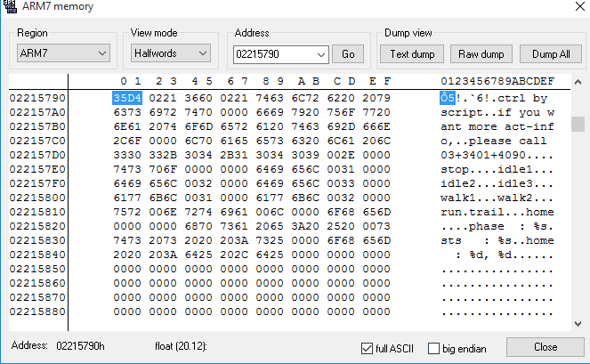
Task: Select halfword 203A in row 02215840
Action: coord(163,255)
